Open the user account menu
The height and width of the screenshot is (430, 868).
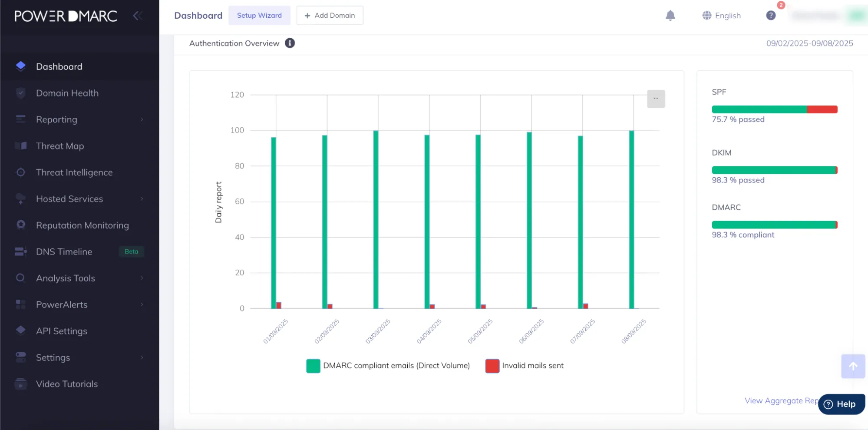[x=828, y=16]
